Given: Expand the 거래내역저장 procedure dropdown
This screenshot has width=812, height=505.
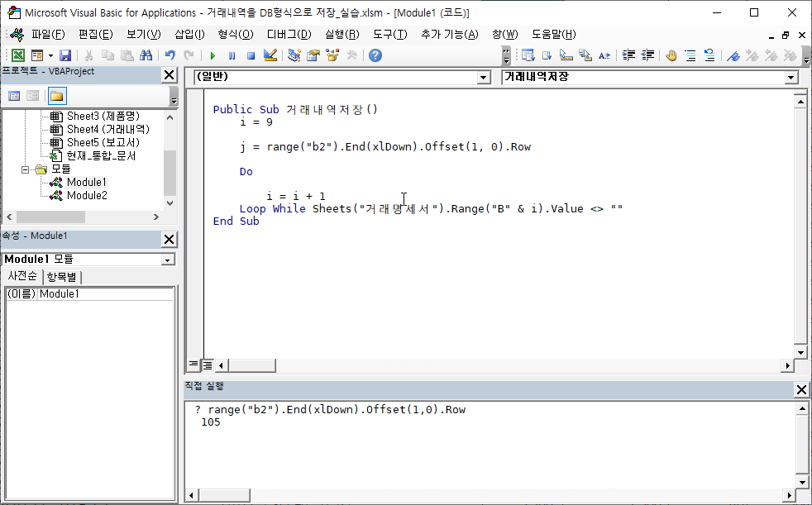Looking at the screenshot, I should 791,78.
